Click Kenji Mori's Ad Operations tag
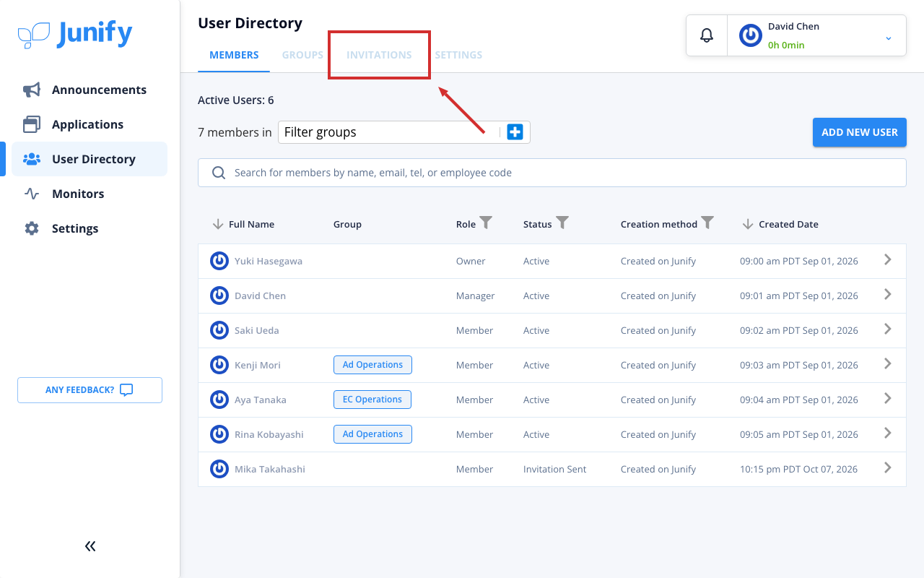 click(372, 365)
